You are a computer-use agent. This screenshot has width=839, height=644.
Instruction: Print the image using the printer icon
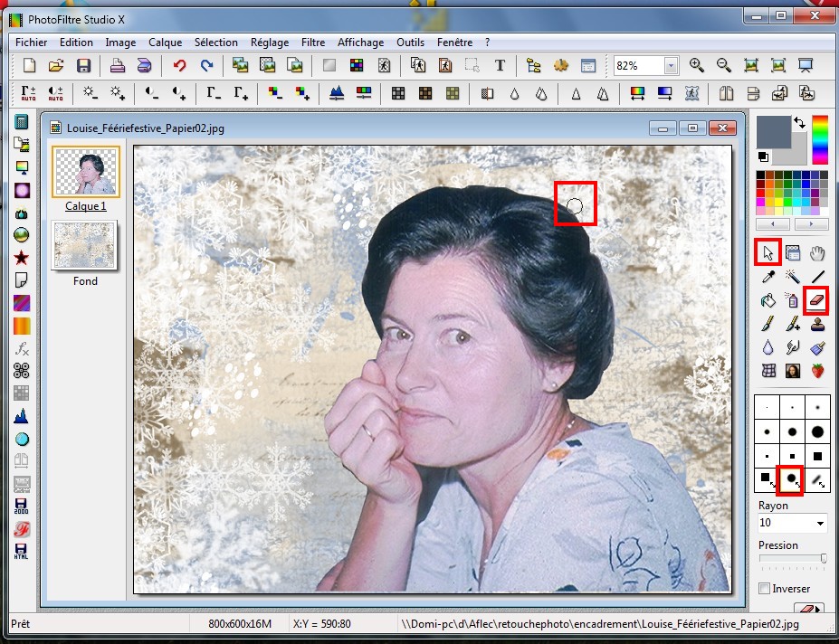pyautogui.click(x=118, y=65)
